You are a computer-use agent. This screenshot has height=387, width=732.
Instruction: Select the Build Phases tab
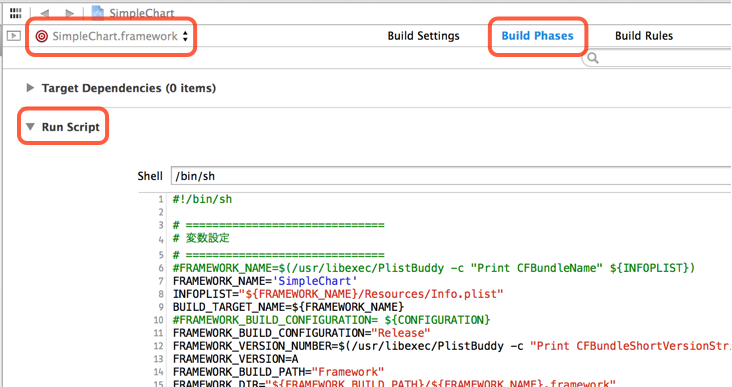[x=537, y=36]
